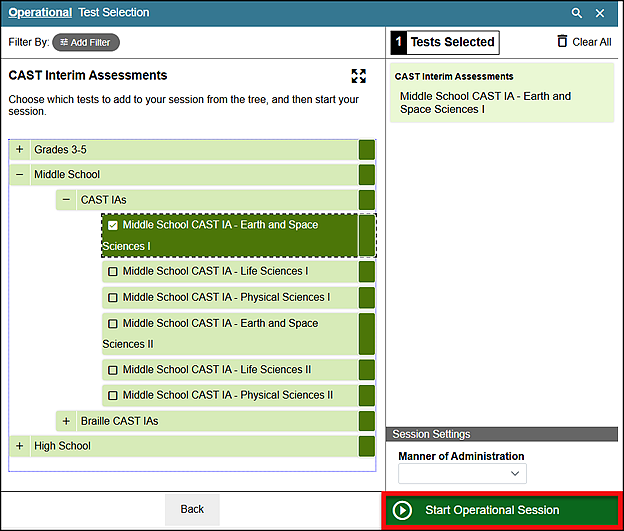Click dark green box beside High School
Viewport: 624px width, 531px height.
coord(367,446)
